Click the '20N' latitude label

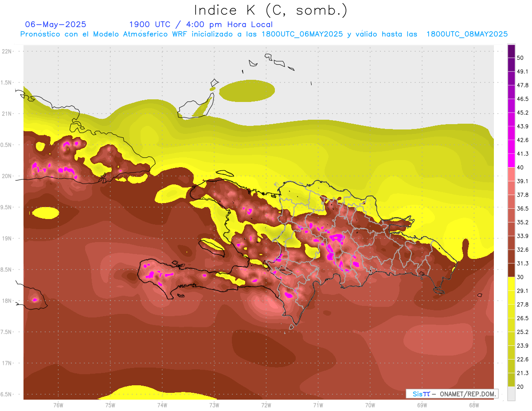tap(8, 176)
